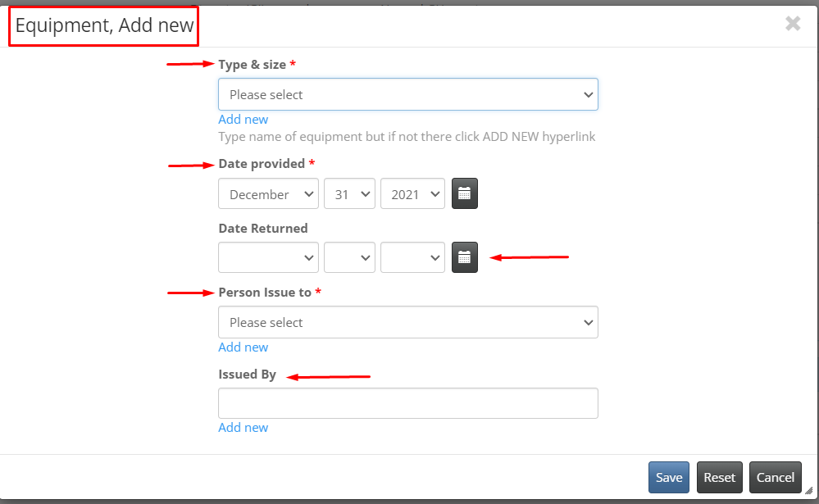The height and width of the screenshot is (504, 819).
Task: Expand the Person Issue to dropdown
Action: click(408, 322)
